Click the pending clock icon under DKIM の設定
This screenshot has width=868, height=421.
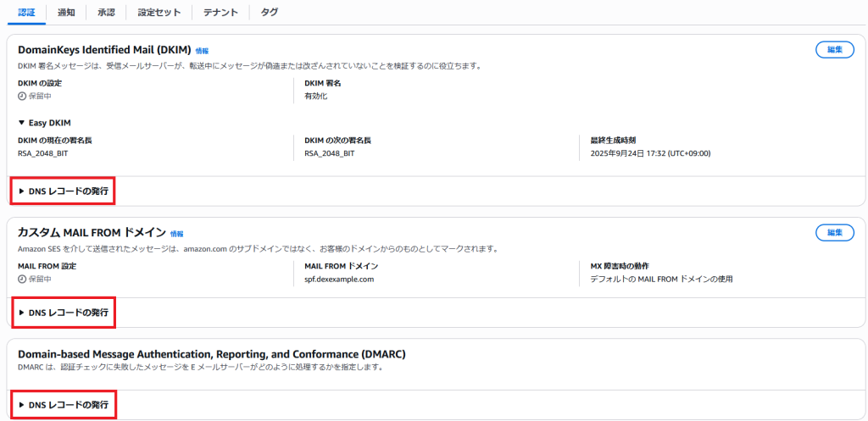[x=22, y=96]
